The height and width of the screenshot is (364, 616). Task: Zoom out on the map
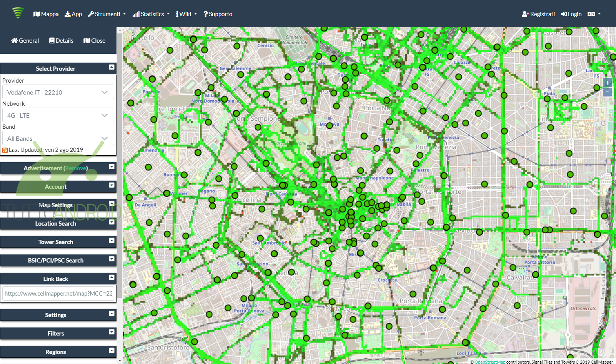click(x=607, y=92)
